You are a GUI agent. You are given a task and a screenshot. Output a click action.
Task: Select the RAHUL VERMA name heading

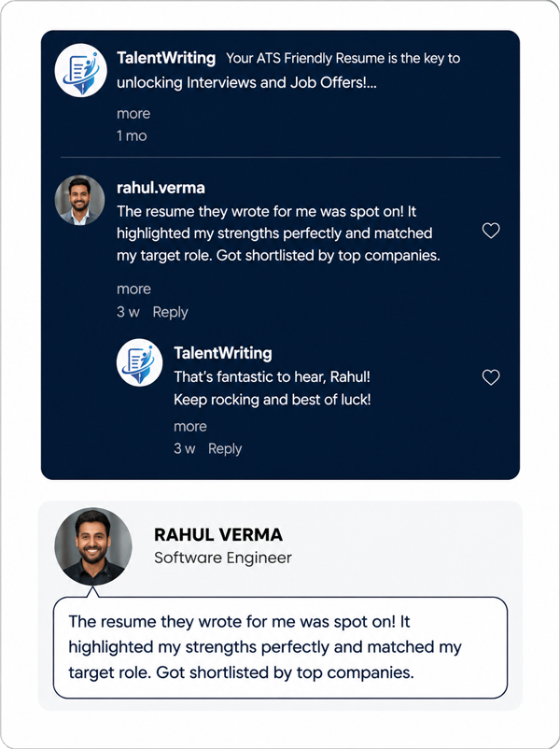pyautogui.click(x=218, y=535)
